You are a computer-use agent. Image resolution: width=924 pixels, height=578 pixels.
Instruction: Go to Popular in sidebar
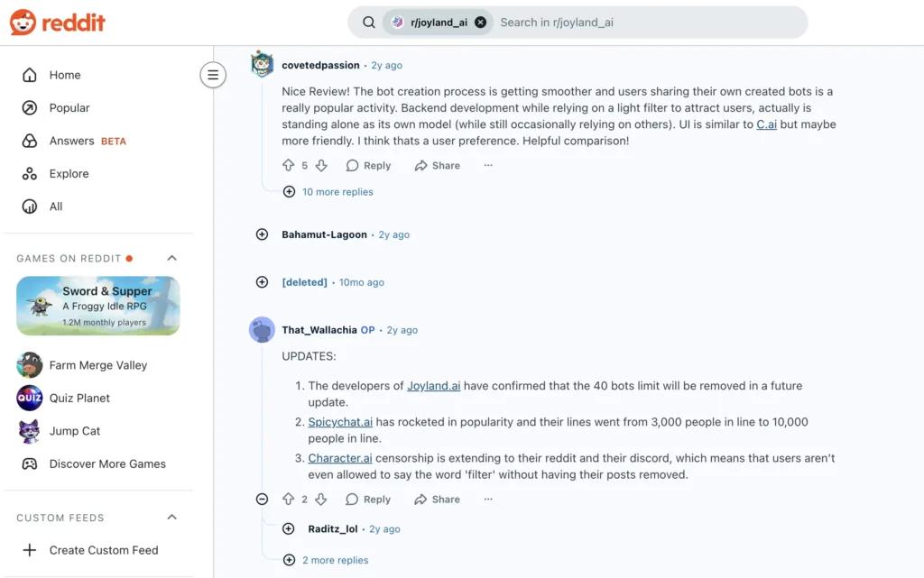click(x=69, y=108)
